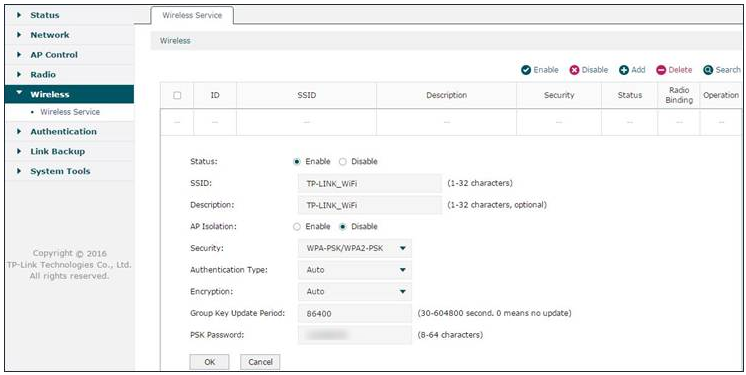Viewport: 746px width, 375px height.
Task: Click the OK button
Action: click(x=209, y=362)
